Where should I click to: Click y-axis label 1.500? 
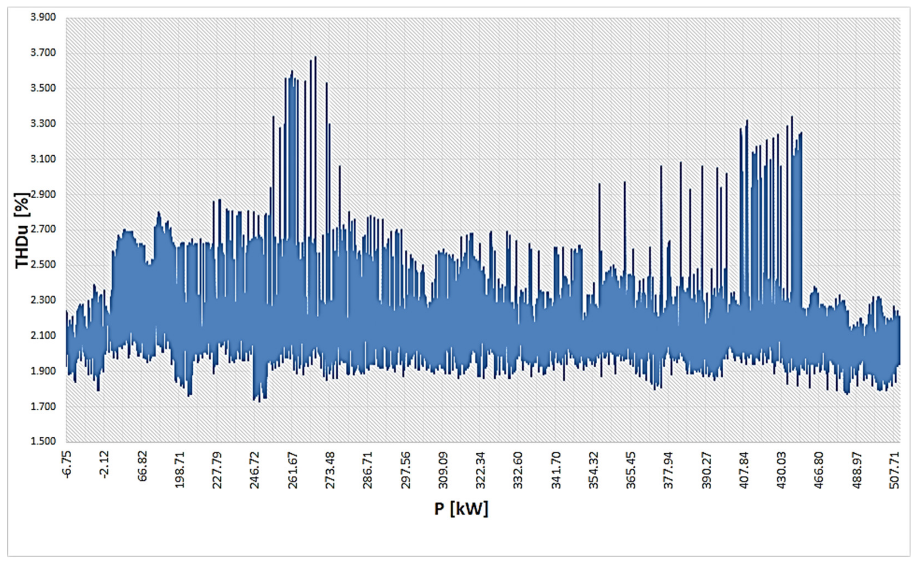tap(43, 441)
